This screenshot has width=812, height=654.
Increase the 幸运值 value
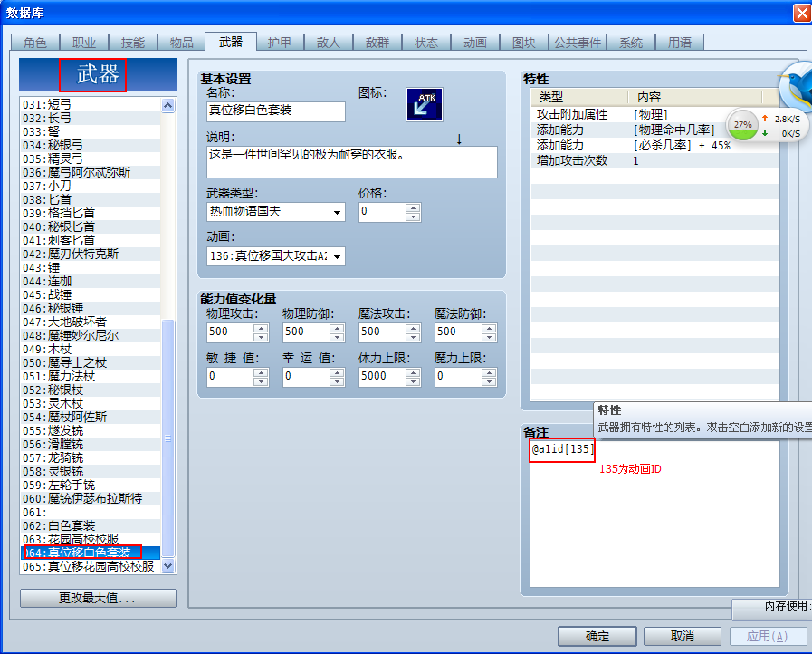pos(337,372)
